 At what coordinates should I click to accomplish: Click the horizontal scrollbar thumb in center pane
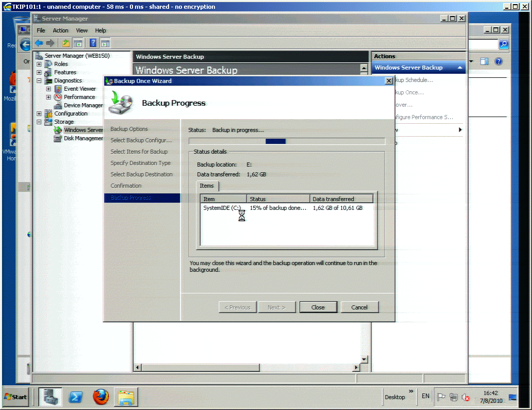pos(201,367)
